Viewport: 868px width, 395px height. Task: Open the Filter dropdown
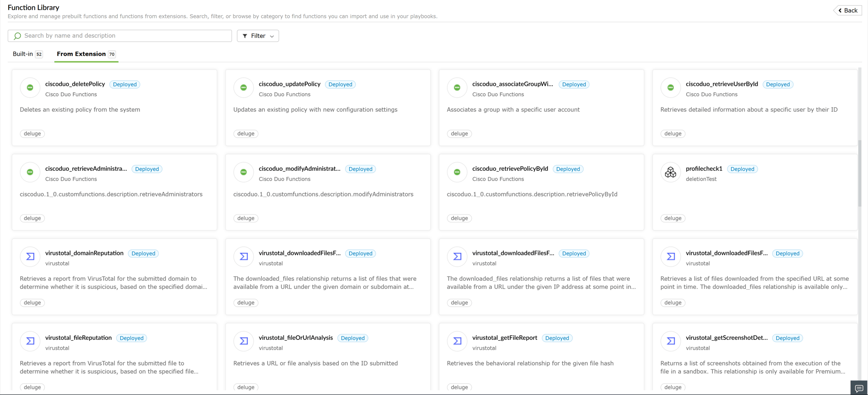258,36
